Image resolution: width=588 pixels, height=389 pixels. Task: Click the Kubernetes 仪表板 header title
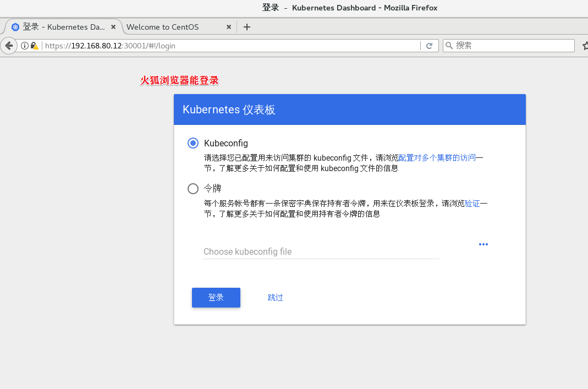(229, 109)
